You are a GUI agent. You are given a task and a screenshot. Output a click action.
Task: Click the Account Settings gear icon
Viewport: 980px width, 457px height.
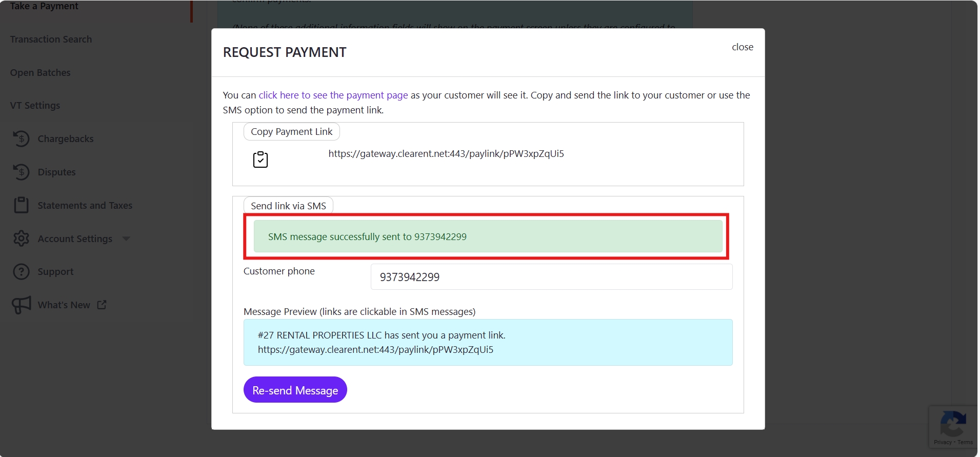coord(21,239)
